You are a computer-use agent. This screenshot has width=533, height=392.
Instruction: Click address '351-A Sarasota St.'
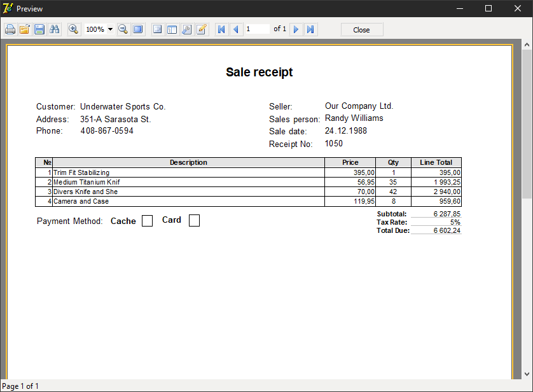(x=116, y=120)
